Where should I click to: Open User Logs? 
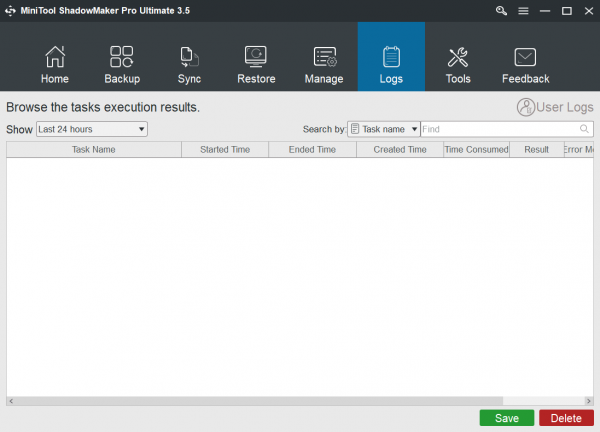point(555,107)
